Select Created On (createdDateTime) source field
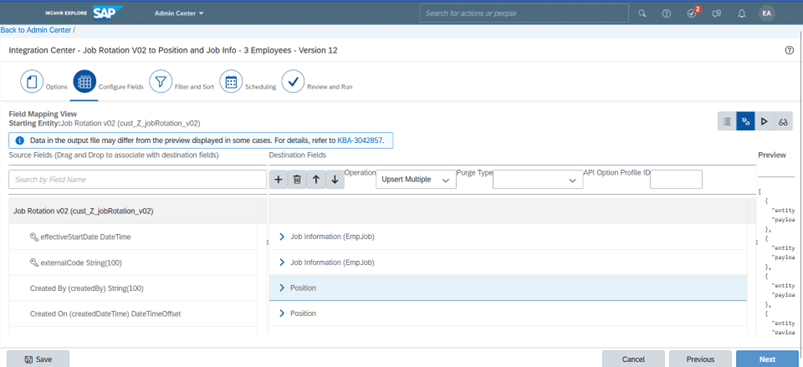The height and width of the screenshot is (367, 803). click(x=133, y=314)
